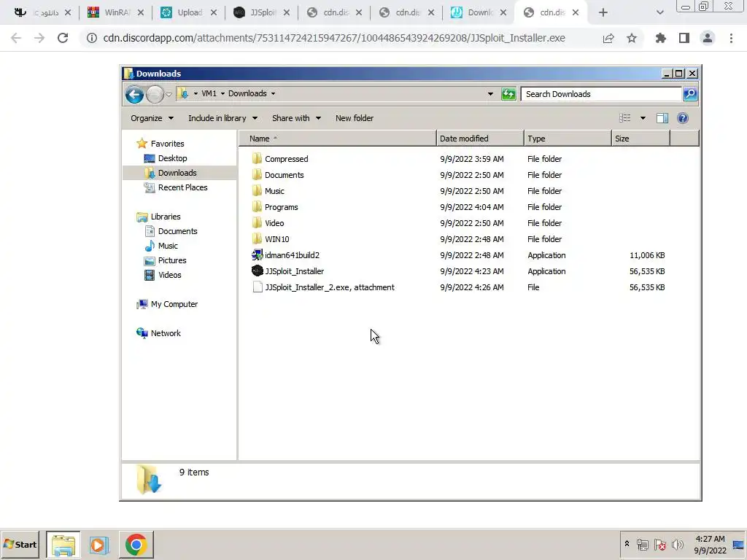
Task: Toggle the Chrome side panel icon
Action: tap(684, 38)
